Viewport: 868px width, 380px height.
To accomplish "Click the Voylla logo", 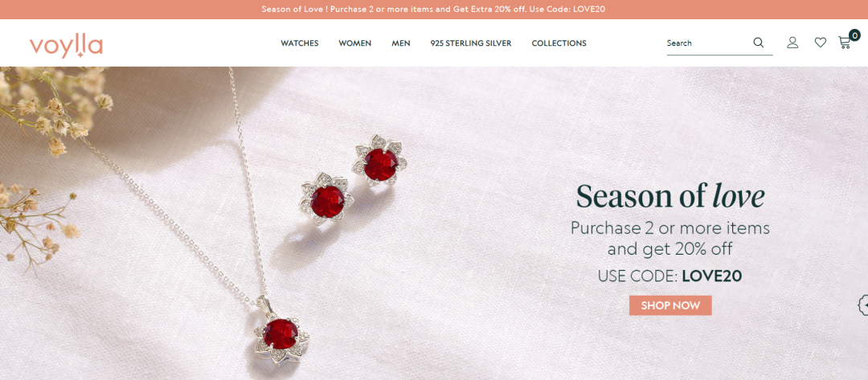I will (x=66, y=45).
